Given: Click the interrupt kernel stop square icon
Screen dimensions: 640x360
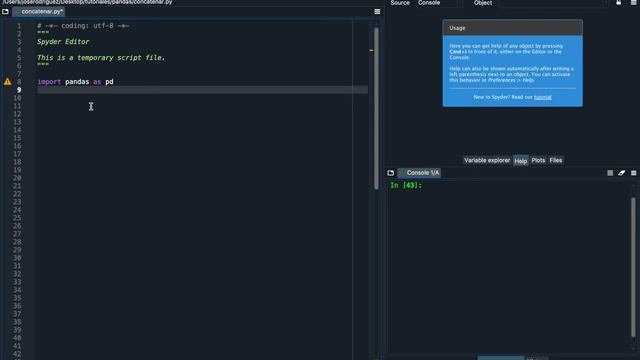Looking at the screenshot, I should [x=610, y=173].
